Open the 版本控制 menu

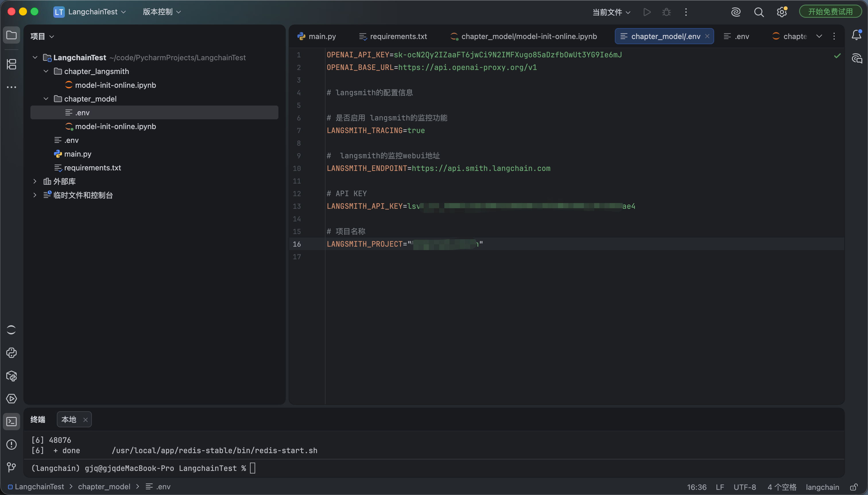click(x=162, y=12)
